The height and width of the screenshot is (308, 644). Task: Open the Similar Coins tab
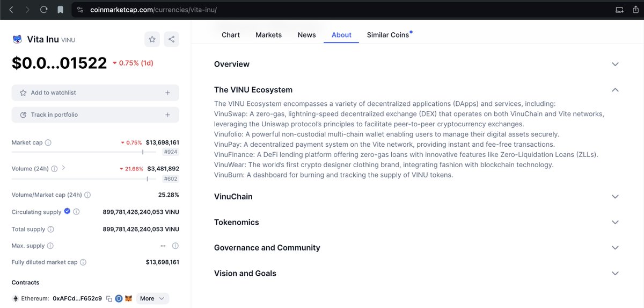[388, 35]
